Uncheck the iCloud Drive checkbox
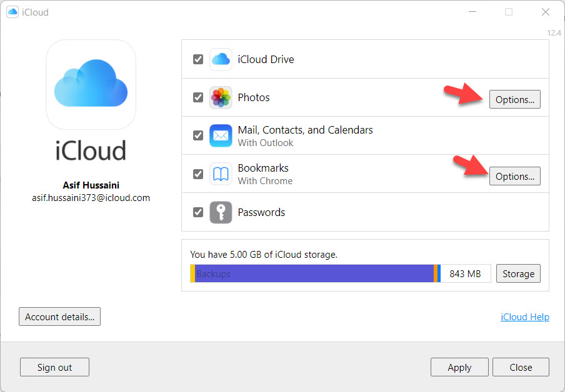The height and width of the screenshot is (392, 565). tap(198, 59)
